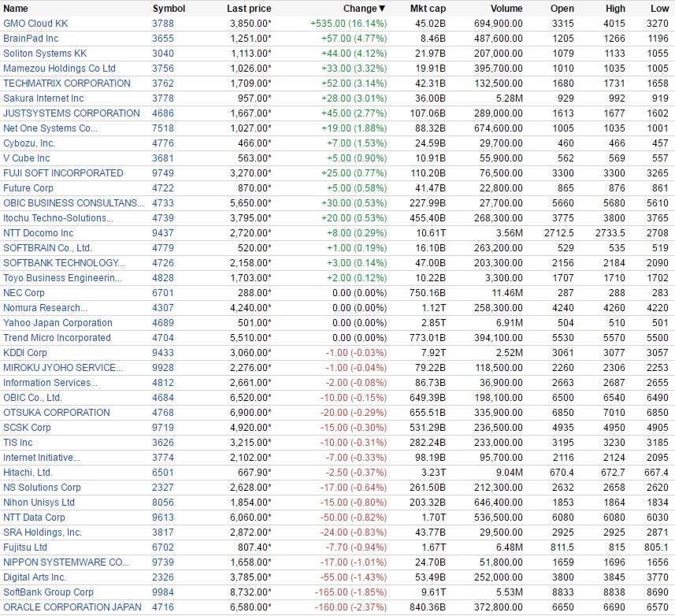This screenshot has width=675, height=616.
Task: Open NEC Corp link
Action: [24, 293]
